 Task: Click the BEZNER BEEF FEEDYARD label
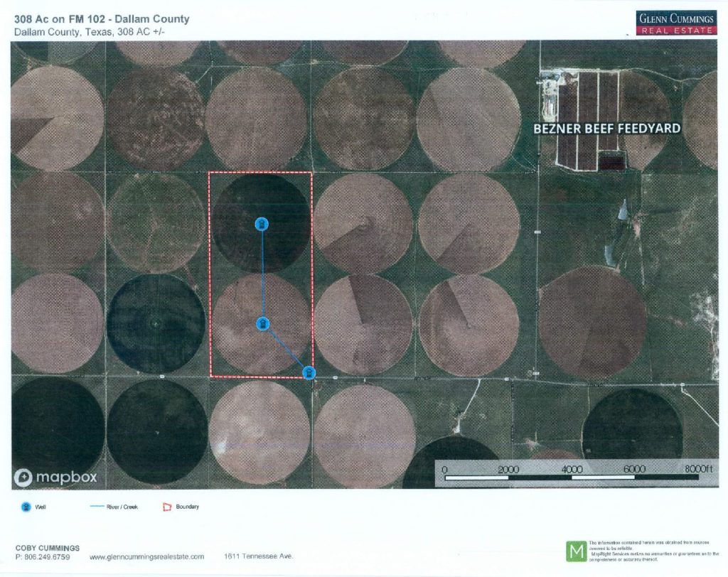pyautogui.click(x=607, y=129)
